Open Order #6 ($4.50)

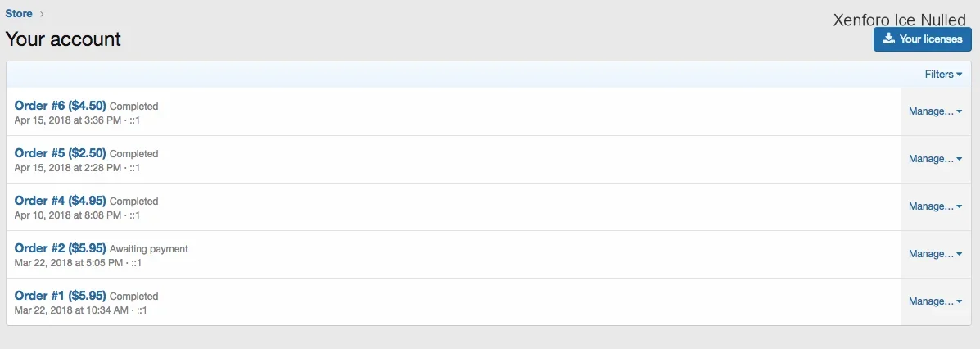click(x=60, y=106)
